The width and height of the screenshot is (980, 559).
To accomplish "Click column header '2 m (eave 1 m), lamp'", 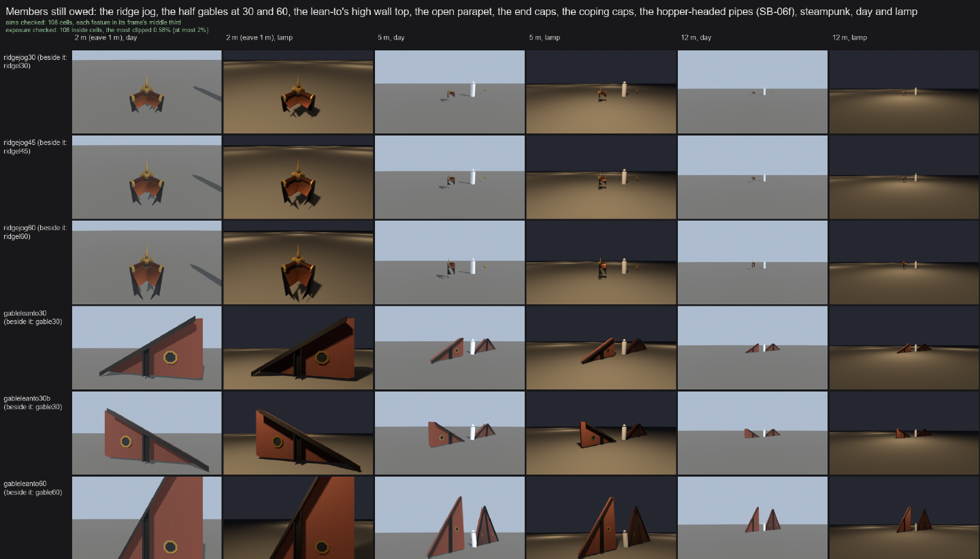I will (x=259, y=37).
